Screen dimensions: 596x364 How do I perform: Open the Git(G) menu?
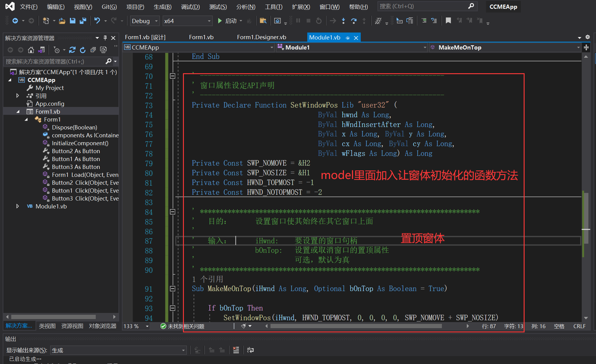tap(109, 7)
